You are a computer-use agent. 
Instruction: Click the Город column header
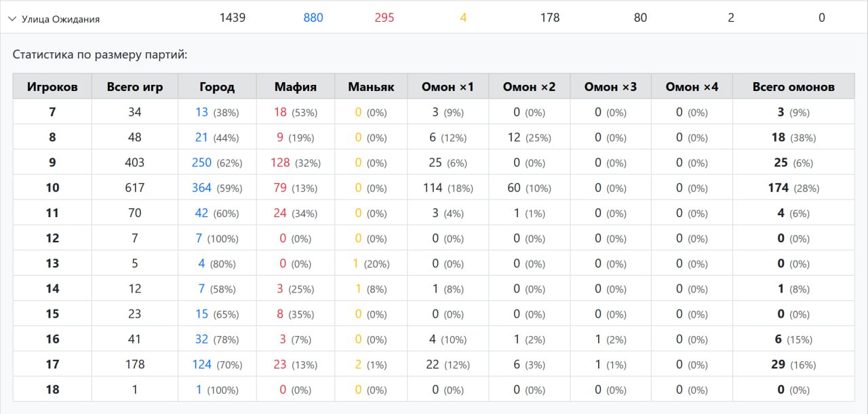(x=217, y=87)
